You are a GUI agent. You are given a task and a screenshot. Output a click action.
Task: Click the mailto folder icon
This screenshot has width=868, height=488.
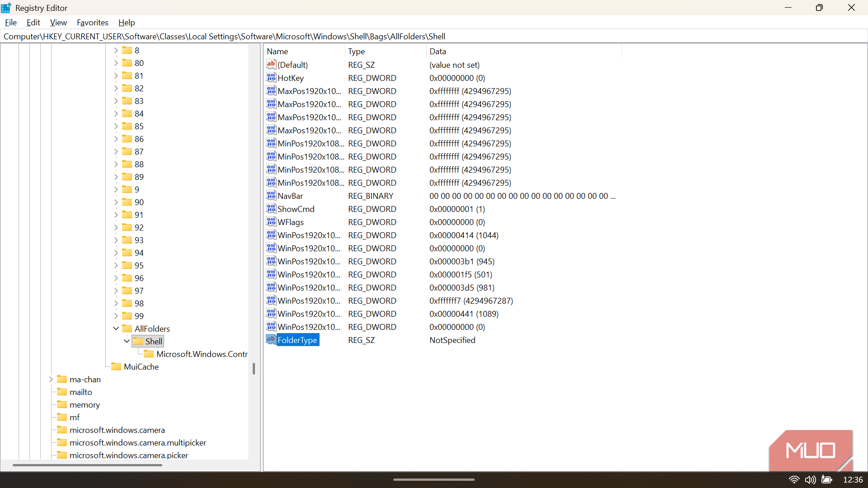[x=62, y=392]
